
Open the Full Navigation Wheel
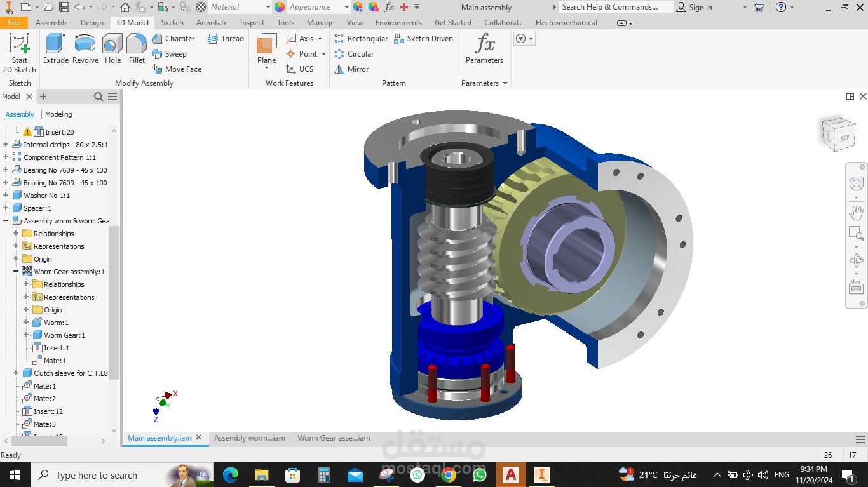pyautogui.click(x=856, y=183)
